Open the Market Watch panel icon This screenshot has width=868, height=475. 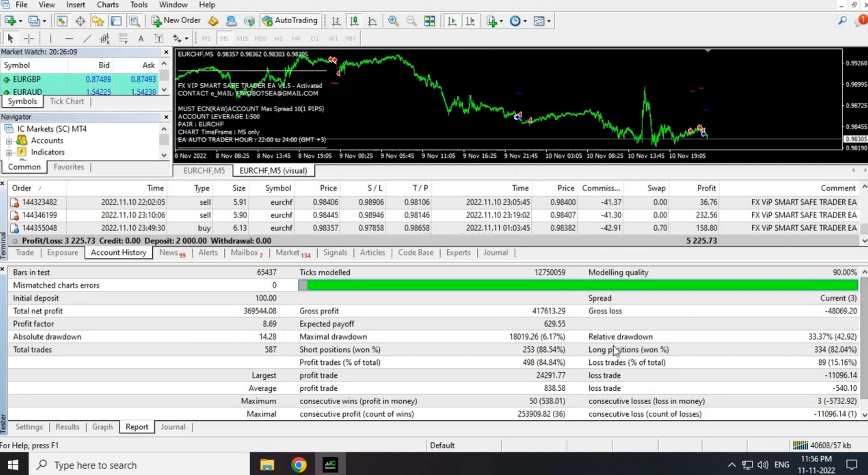point(62,21)
